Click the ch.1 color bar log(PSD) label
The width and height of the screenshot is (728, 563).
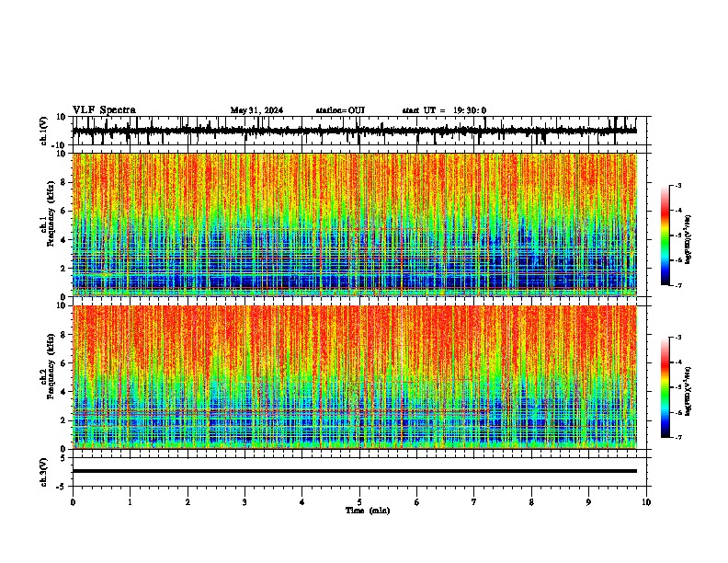688,240
